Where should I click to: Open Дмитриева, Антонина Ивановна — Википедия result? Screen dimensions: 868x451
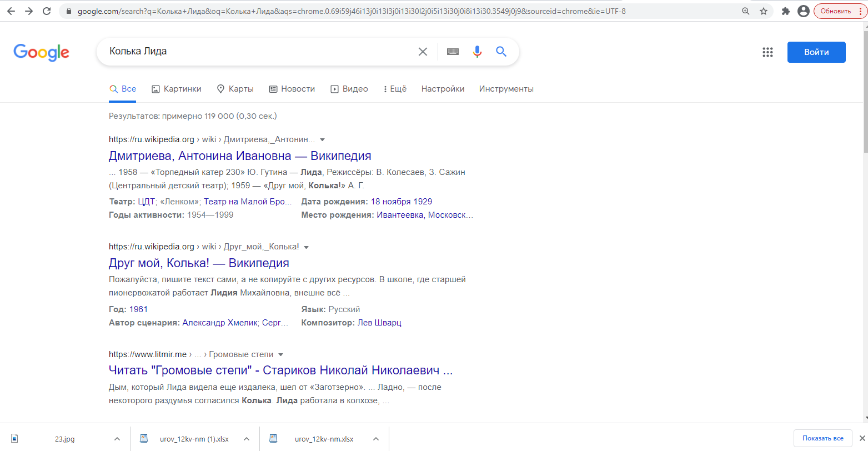tap(240, 156)
